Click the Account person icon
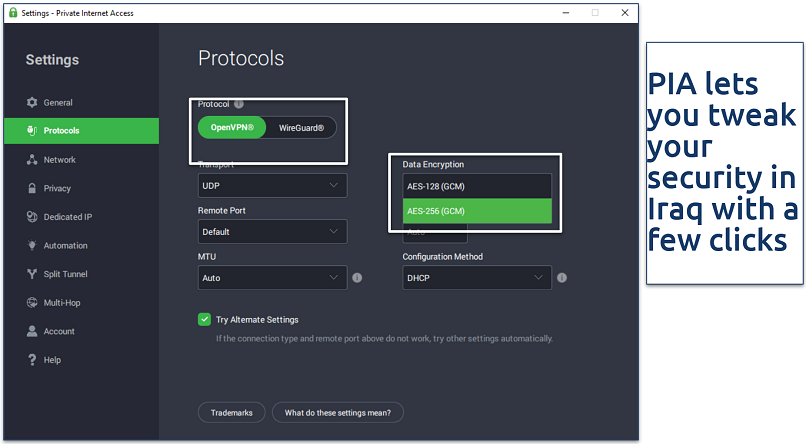Viewport: 806px width, 444px height. (x=32, y=331)
